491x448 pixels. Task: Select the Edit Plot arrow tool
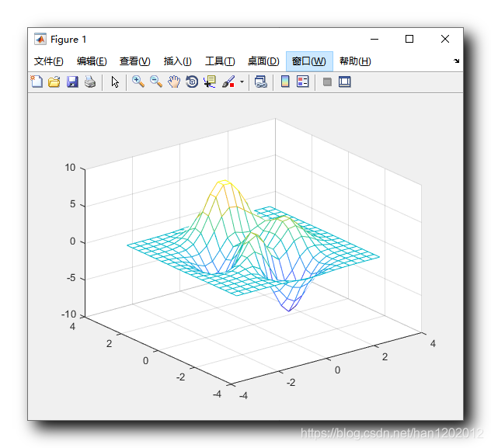point(115,82)
